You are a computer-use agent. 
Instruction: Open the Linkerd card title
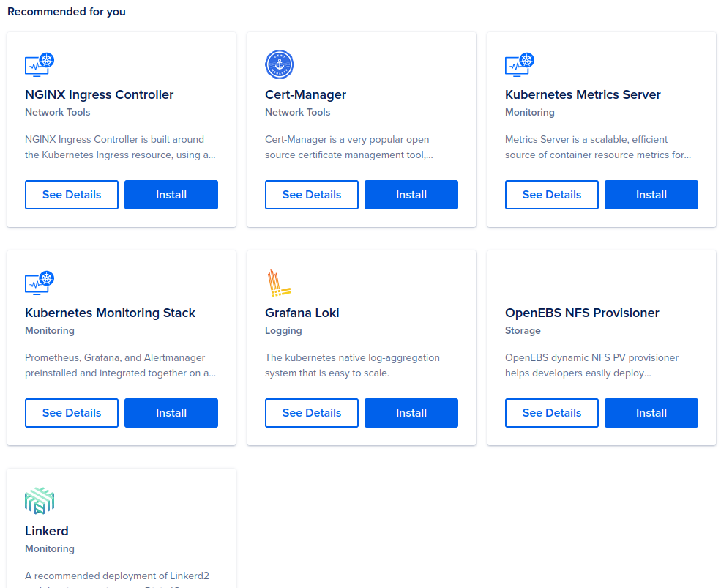pos(47,531)
